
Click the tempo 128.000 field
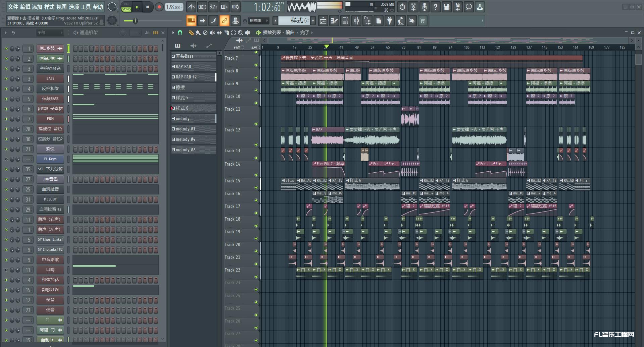point(174,7)
